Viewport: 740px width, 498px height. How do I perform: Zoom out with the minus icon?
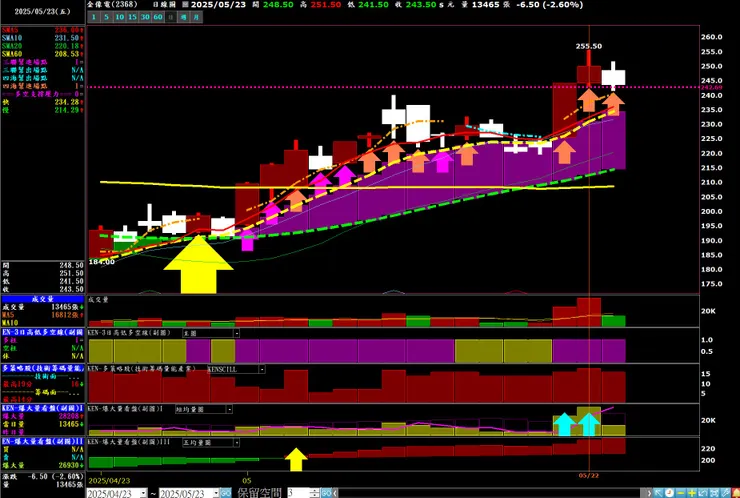tap(681, 493)
